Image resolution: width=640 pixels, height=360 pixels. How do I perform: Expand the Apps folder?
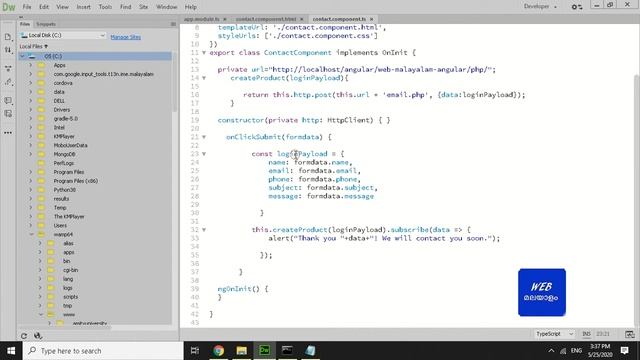coord(31,65)
